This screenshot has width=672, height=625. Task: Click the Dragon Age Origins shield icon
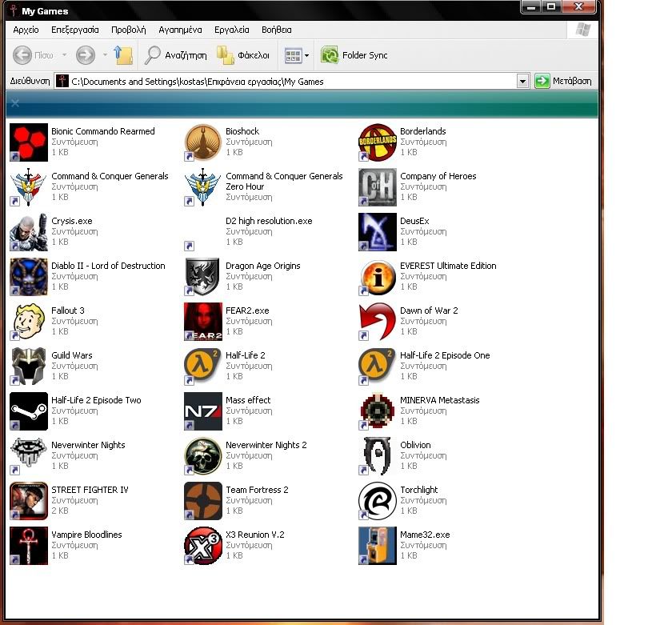tap(203, 277)
